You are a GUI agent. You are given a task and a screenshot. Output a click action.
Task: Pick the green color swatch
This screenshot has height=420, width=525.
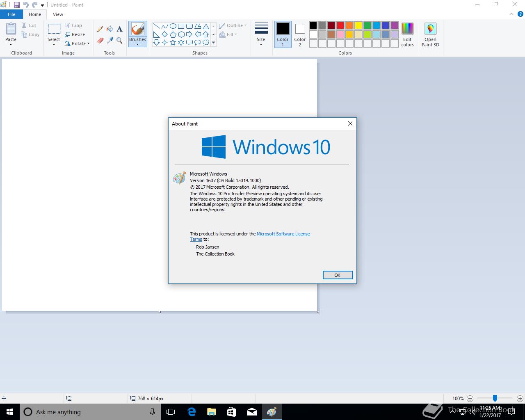pos(367,25)
